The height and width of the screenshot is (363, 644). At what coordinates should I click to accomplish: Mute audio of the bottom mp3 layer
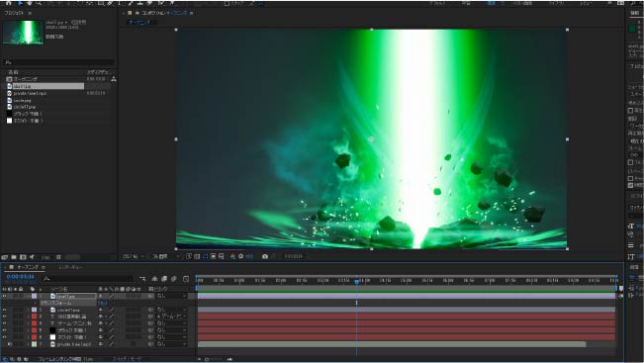point(10,343)
